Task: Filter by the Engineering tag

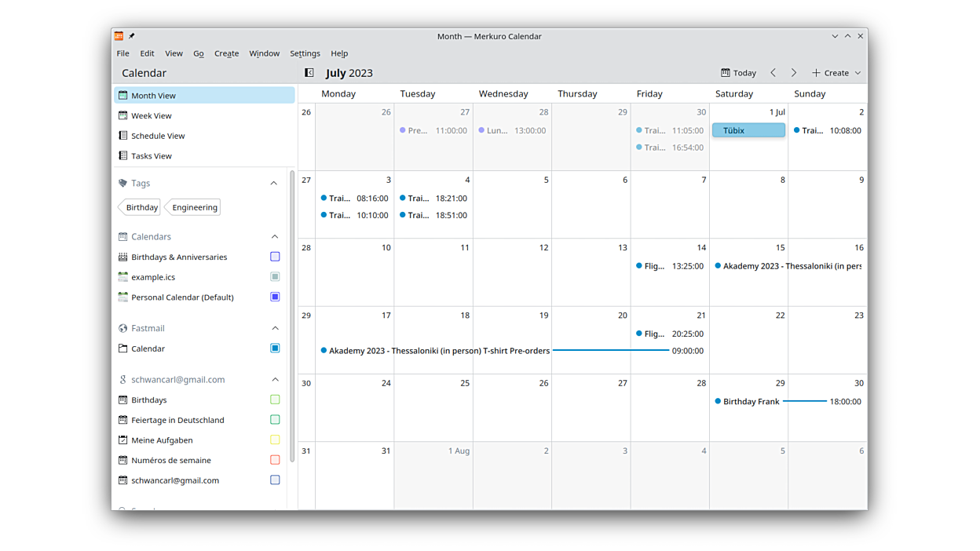Action: click(195, 207)
